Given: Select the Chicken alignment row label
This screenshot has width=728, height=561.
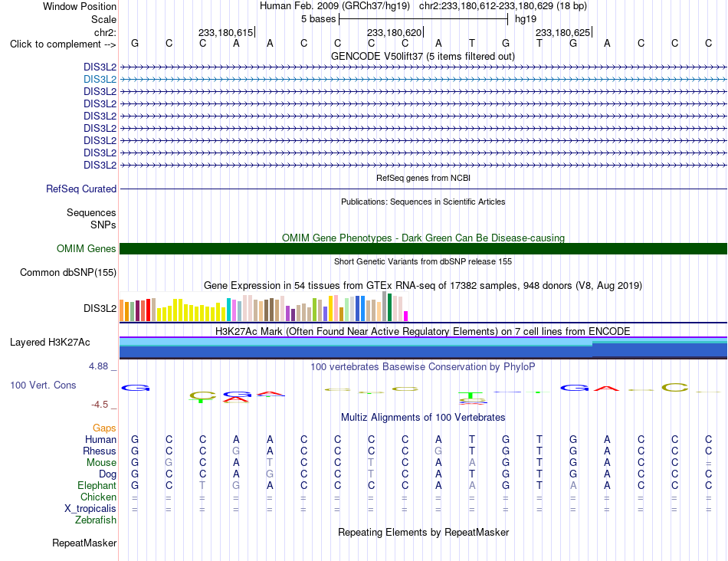Looking at the screenshot, I should [x=98, y=497].
